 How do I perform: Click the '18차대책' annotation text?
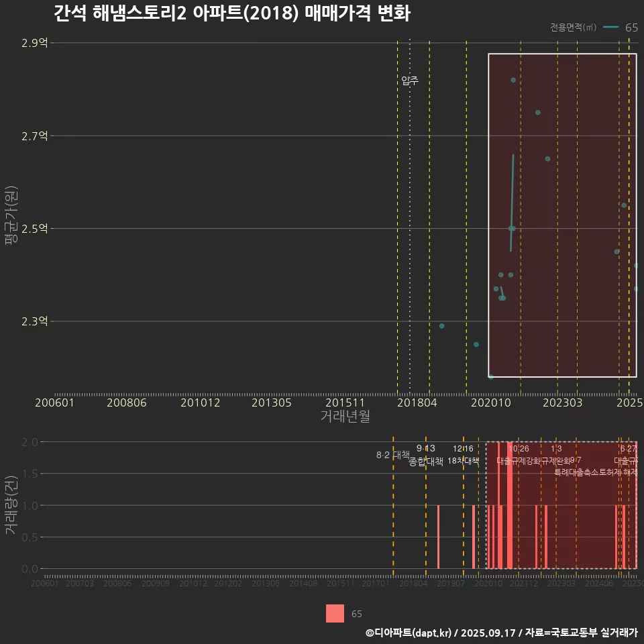[x=464, y=461]
